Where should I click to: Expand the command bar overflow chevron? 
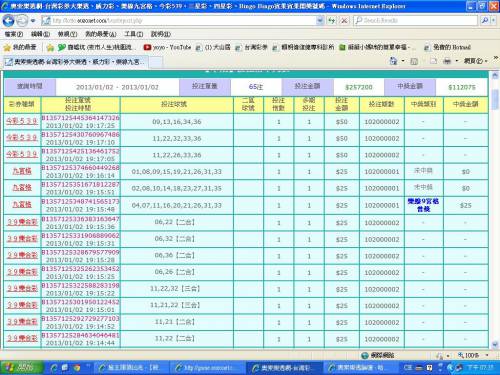495,58
